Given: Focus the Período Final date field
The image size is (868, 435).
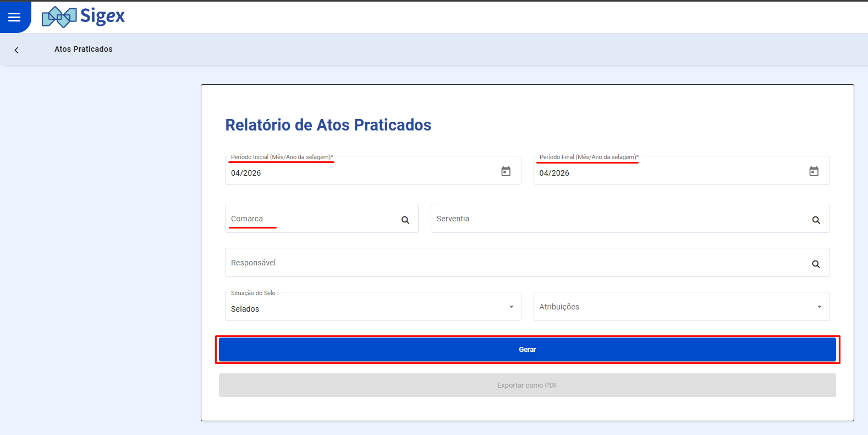Looking at the screenshot, I should [666, 173].
